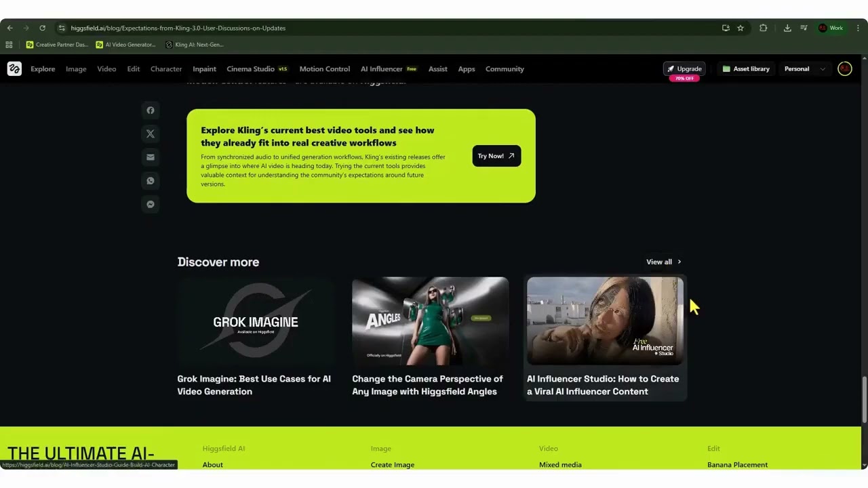This screenshot has width=868, height=488.
Task: Open AI Influencer from the navbar
Action: (x=389, y=68)
